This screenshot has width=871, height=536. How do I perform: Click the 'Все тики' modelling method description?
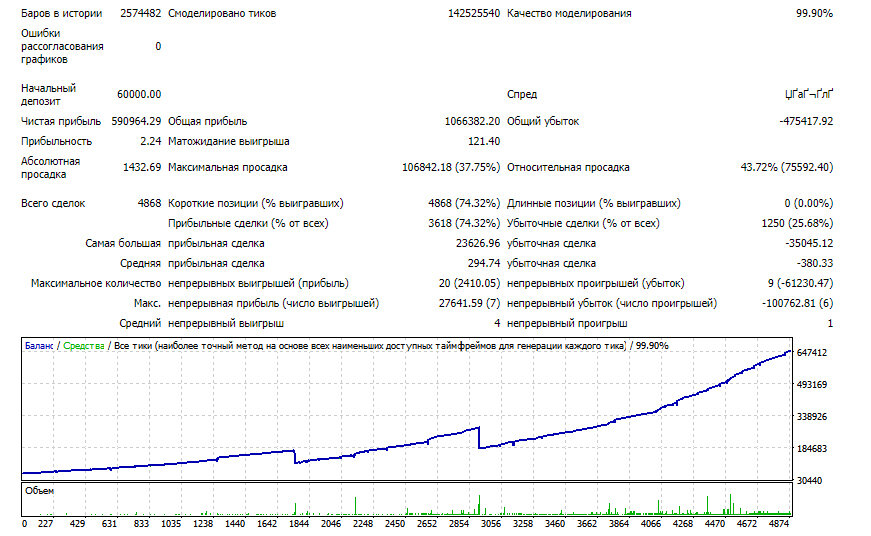(x=370, y=346)
